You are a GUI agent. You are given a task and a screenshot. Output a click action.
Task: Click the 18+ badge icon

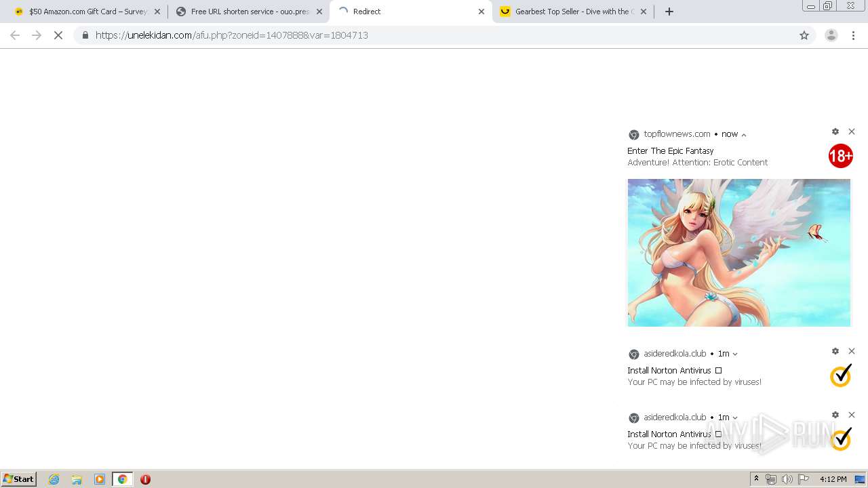click(x=840, y=156)
